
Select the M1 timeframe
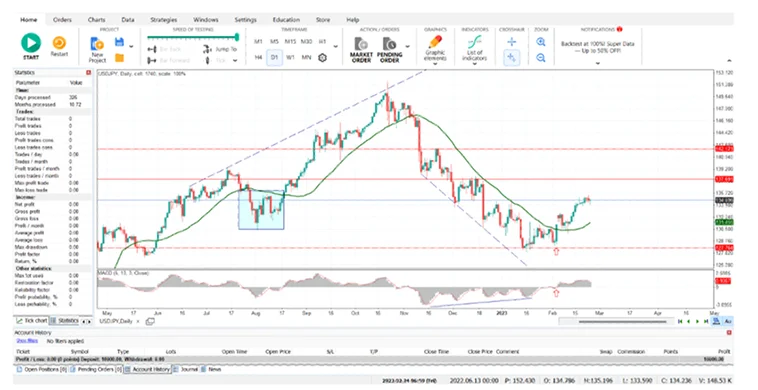258,42
